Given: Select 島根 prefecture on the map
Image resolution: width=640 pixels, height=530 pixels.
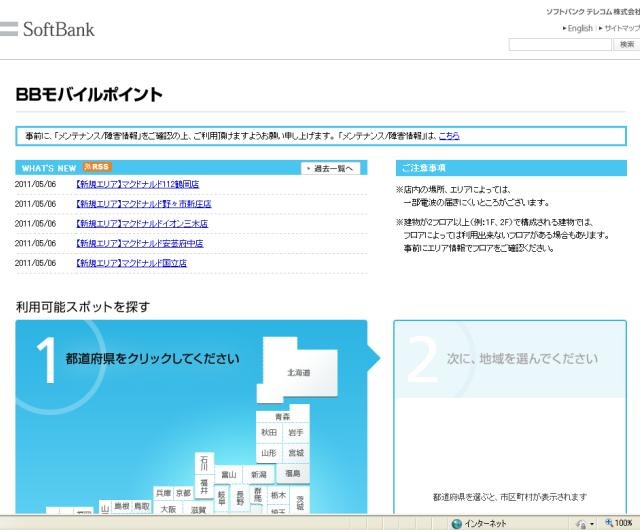Looking at the screenshot, I should [x=122, y=506].
